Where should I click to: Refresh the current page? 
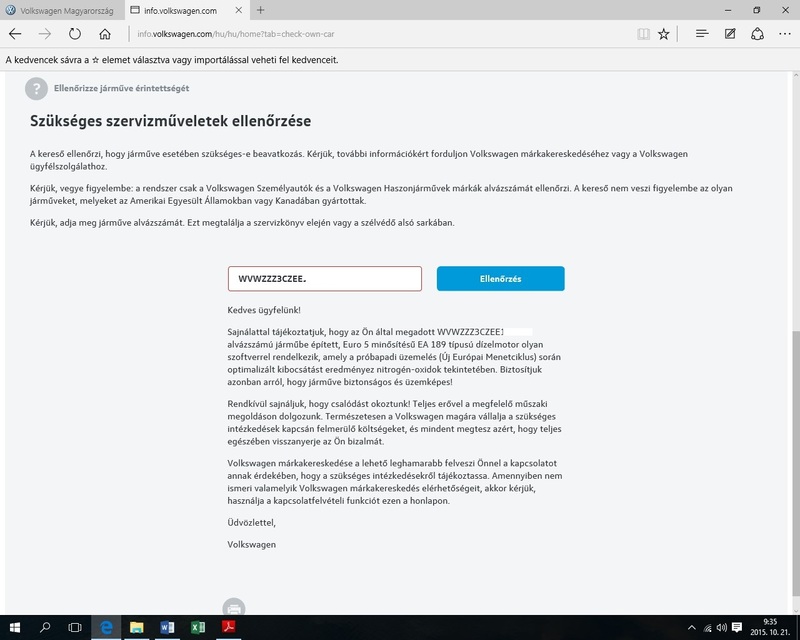coord(74,34)
